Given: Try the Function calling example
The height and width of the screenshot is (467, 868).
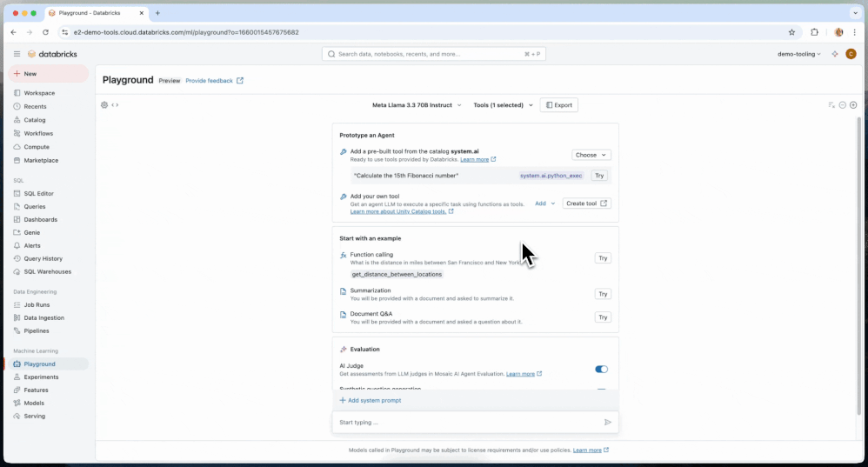Looking at the screenshot, I should (603, 258).
